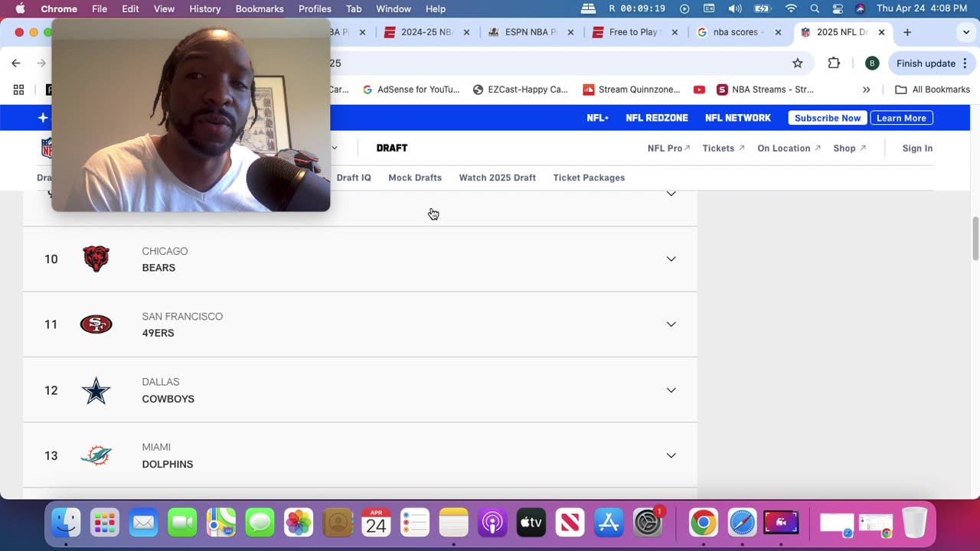Viewport: 980px width, 551px height.
Task: Open the Chrome extensions puzzle icon
Action: pos(834,63)
